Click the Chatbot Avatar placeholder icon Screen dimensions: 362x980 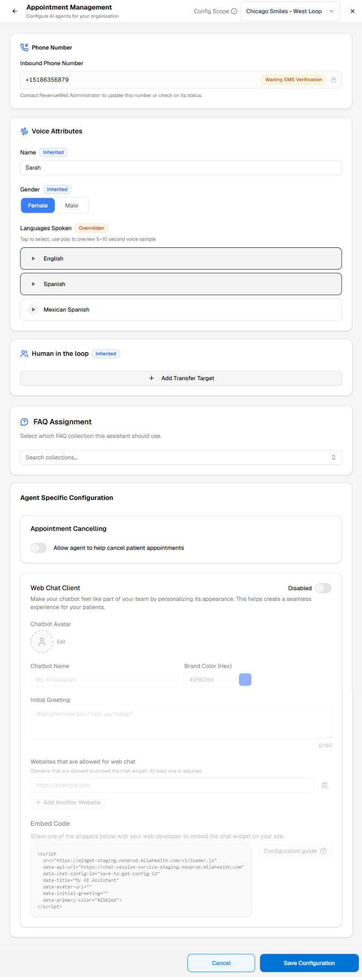tap(42, 642)
